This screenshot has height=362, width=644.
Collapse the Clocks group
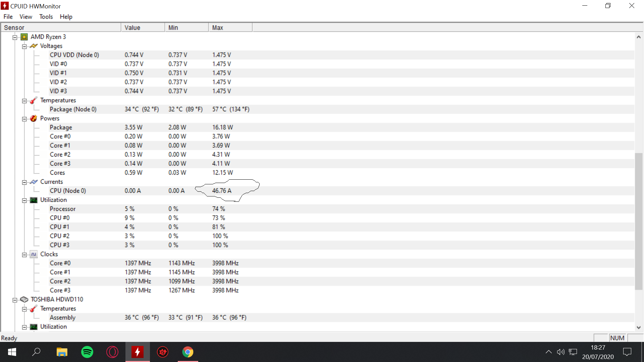click(x=24, y=254)
